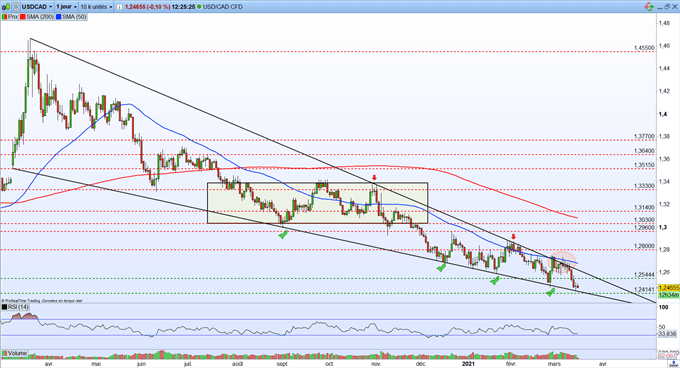
Task: Click the instrument info icon before the price
Action: click(119, 7)
